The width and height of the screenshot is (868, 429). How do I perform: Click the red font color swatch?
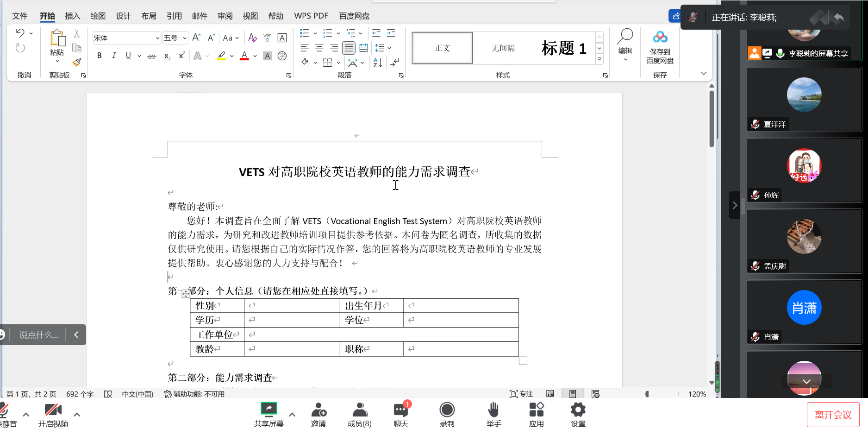coord(244,56)
